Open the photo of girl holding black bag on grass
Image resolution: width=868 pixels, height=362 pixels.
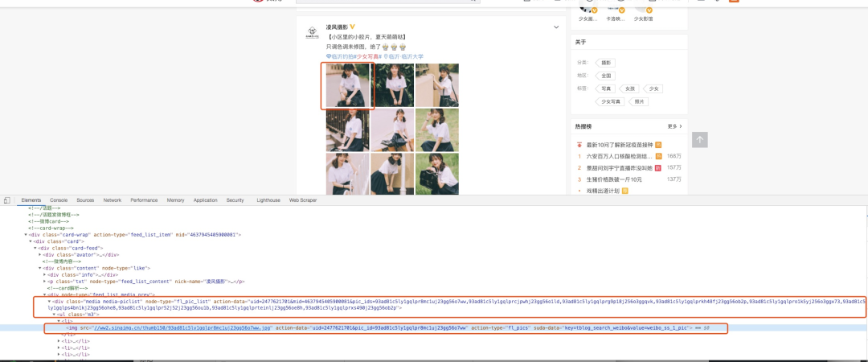(x=436, y=175)
